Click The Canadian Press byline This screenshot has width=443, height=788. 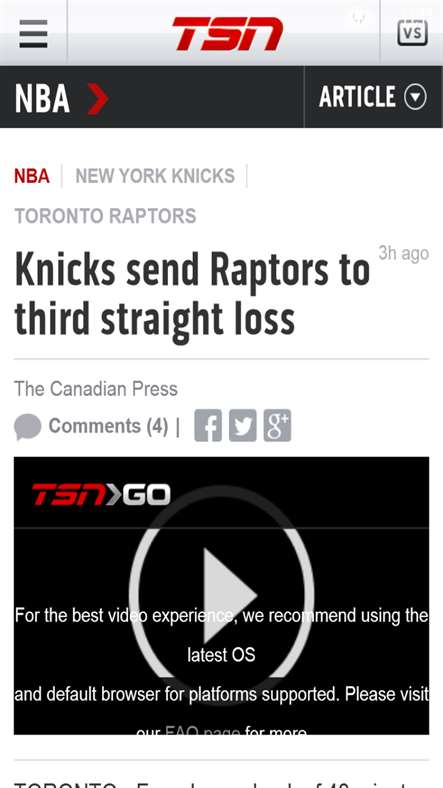pyautogui.click(x=96, y=389)
